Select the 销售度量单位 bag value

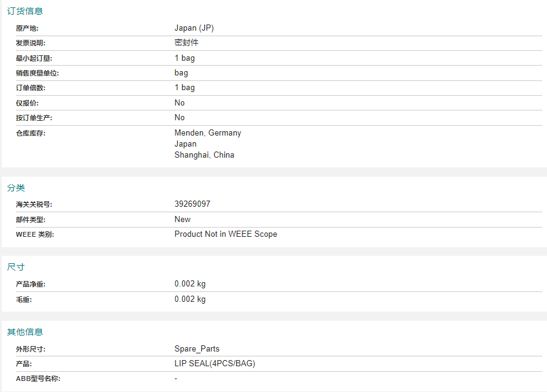tap(181, 73)
